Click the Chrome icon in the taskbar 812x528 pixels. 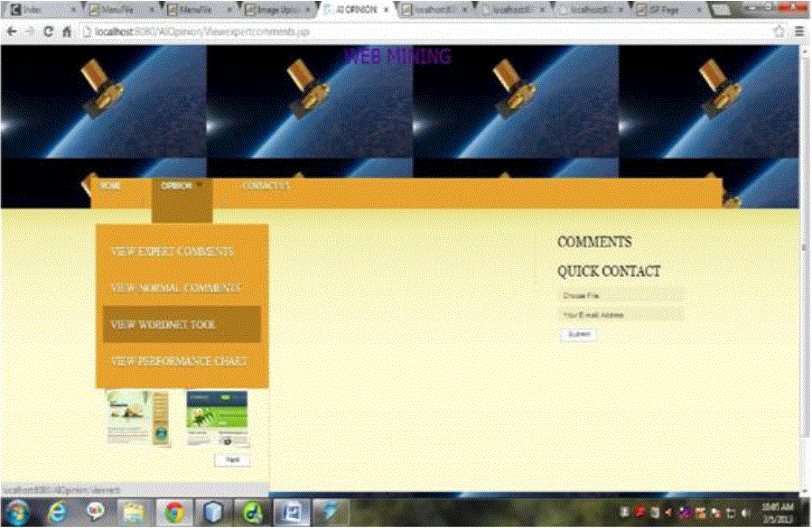[x=175, y=512]
